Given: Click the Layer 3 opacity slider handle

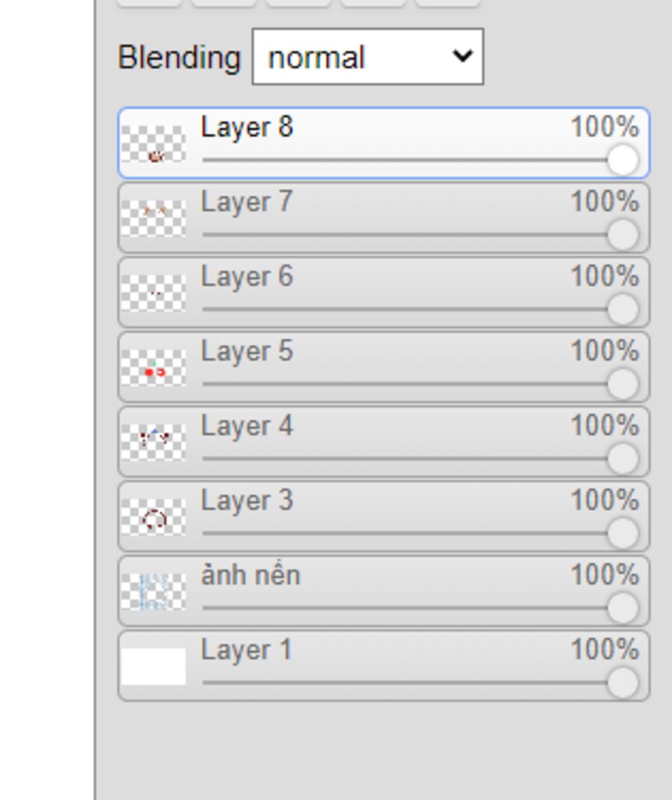Looking at the screenshot, I should pyautogui.click(x=623, y=534).
